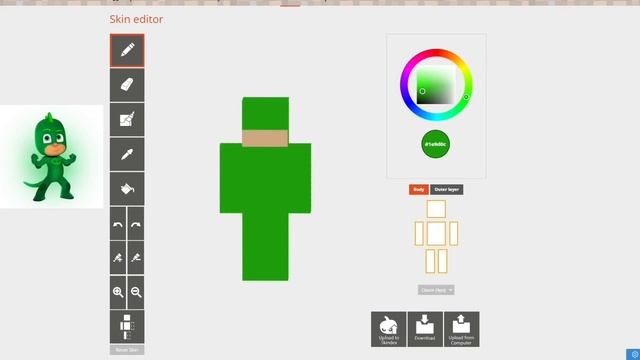Select the Color picker eyedropper tool
The height and width of the screenshot is (360, 640).
click(x=127, y=154)
